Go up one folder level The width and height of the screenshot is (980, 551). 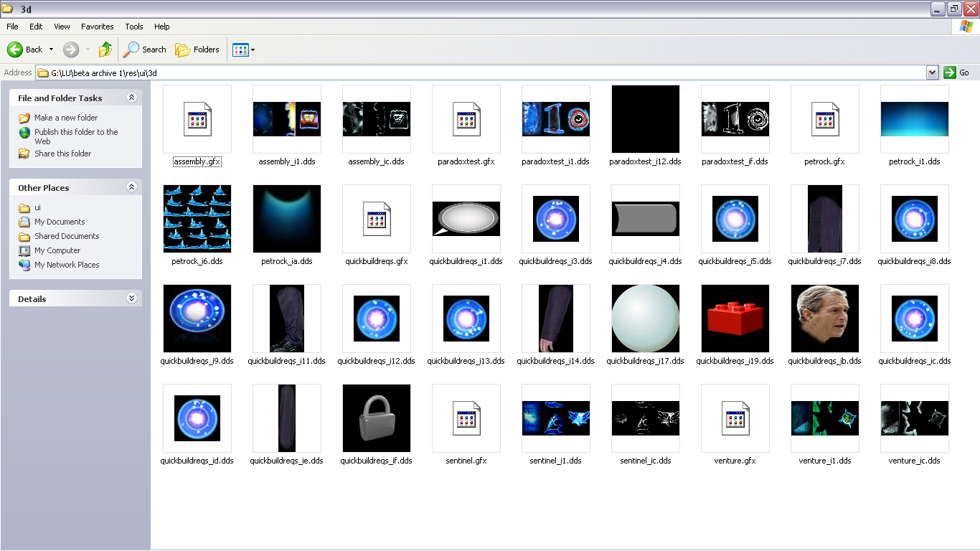pos(105,50)
